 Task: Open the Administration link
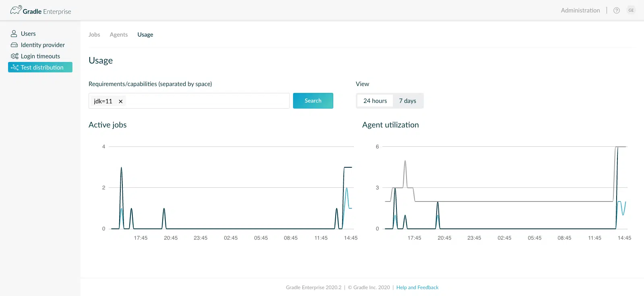click(580, 10)
